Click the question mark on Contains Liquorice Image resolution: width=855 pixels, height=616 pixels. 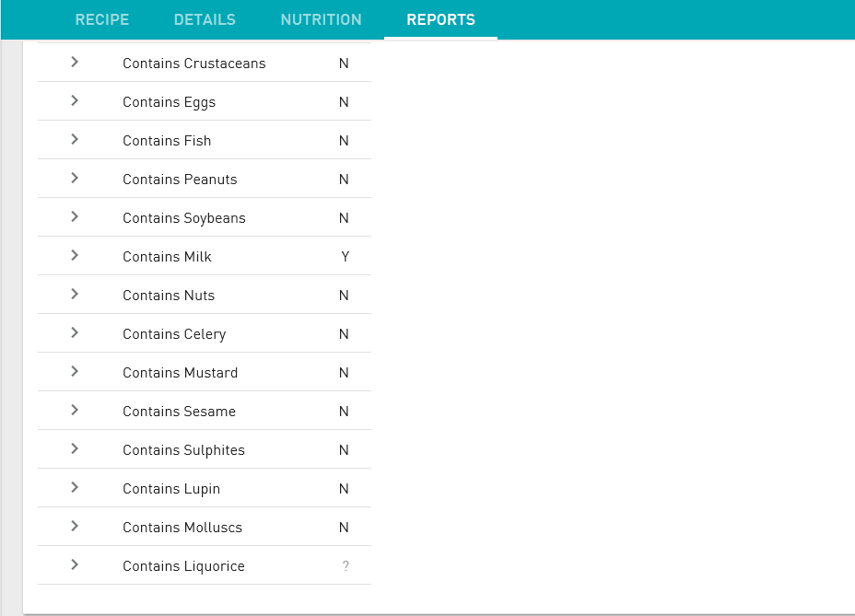pos(346,565)
